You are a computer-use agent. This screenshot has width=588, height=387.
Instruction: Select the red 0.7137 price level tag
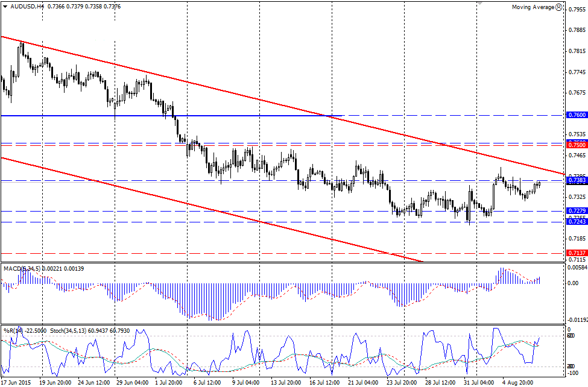(576, 253)
